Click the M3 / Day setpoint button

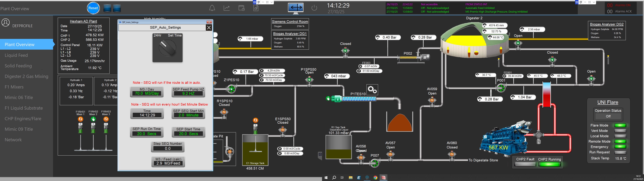click(x=147, y=92)
